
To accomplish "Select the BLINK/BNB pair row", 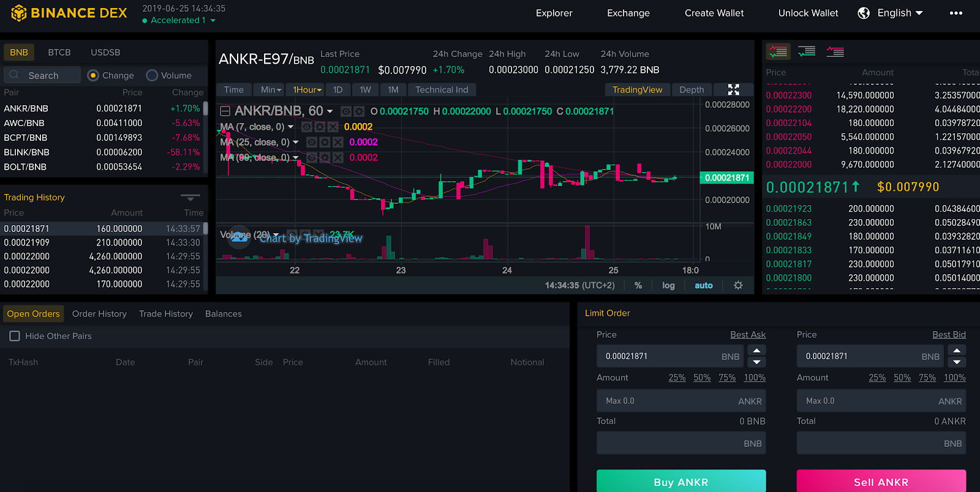I will pos(103,152).
